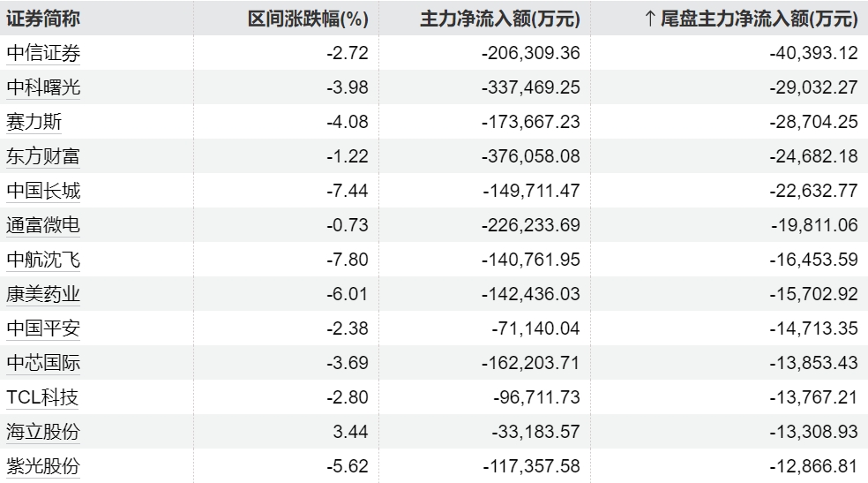Image resolution: width=868 pixels, height=483 pixels.
Task: Open the 中科曙光 stock link
Action: [x=43, y=87]
